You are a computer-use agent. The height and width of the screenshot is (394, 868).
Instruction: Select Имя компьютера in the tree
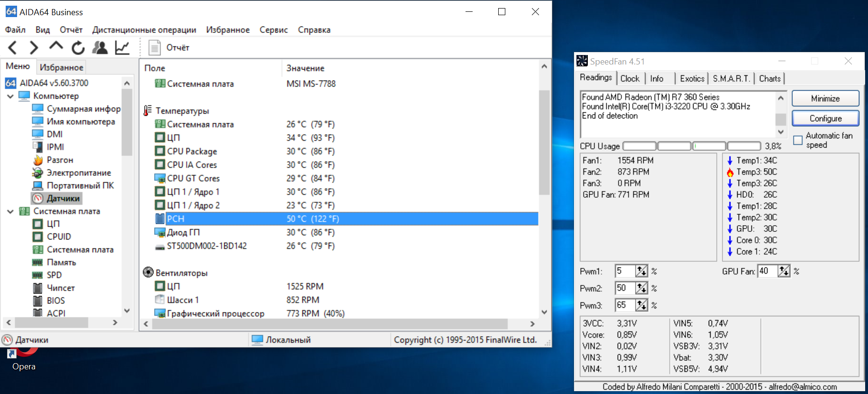(73, 122)
